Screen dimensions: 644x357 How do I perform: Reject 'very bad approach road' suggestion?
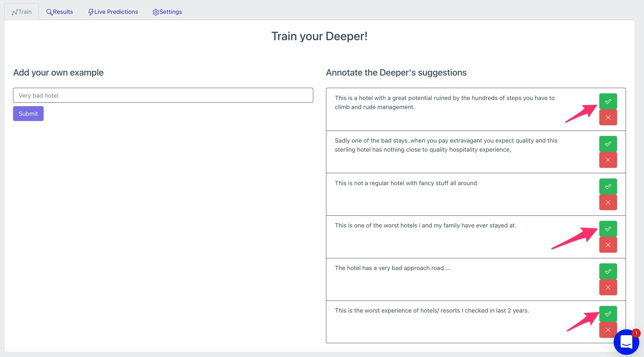[608, 287]
